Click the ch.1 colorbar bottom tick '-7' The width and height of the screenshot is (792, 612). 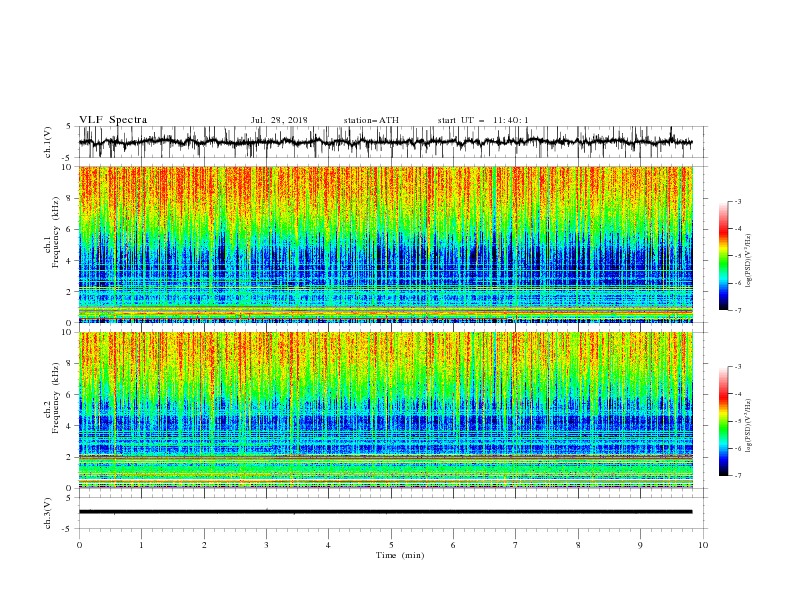coord(738,310)
